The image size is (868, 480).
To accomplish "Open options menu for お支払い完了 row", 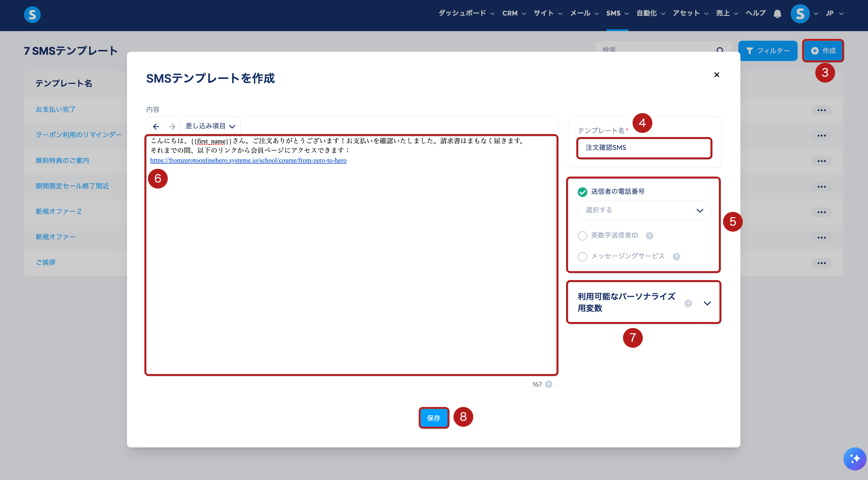I will point(822,110).
